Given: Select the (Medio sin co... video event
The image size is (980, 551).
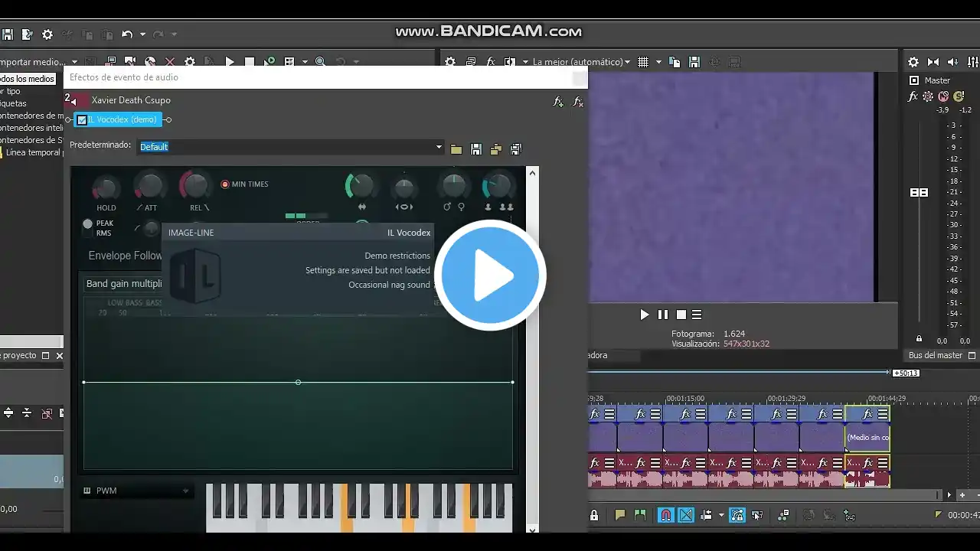Looking at the screenshot, I should (x=867, y=438).
